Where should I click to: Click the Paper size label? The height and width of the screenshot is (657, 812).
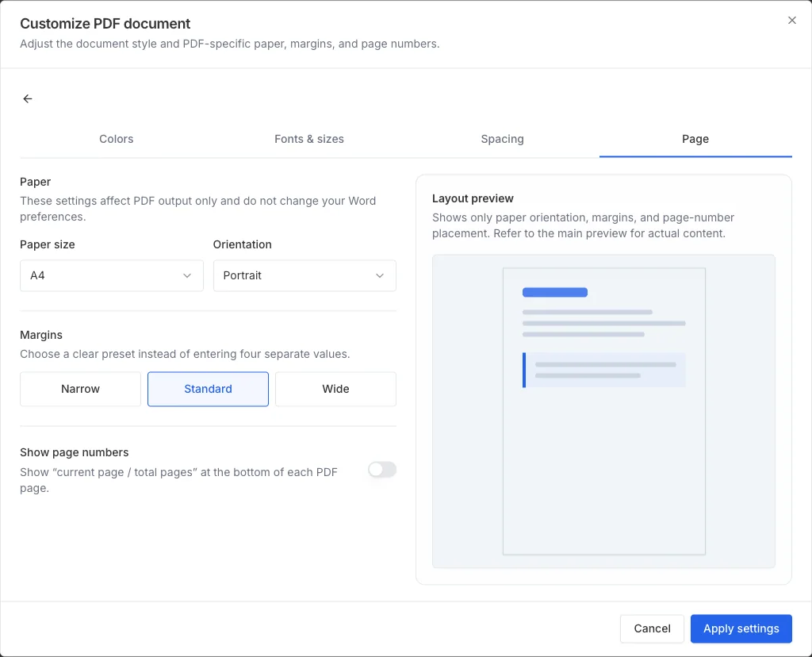point(47,244)
